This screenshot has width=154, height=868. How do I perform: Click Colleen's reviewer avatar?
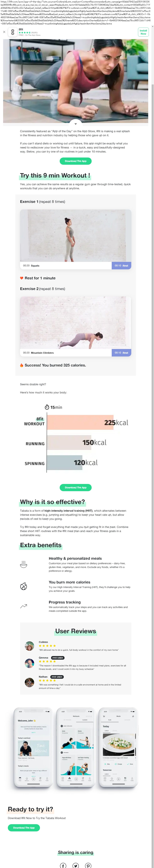[29, 646]
